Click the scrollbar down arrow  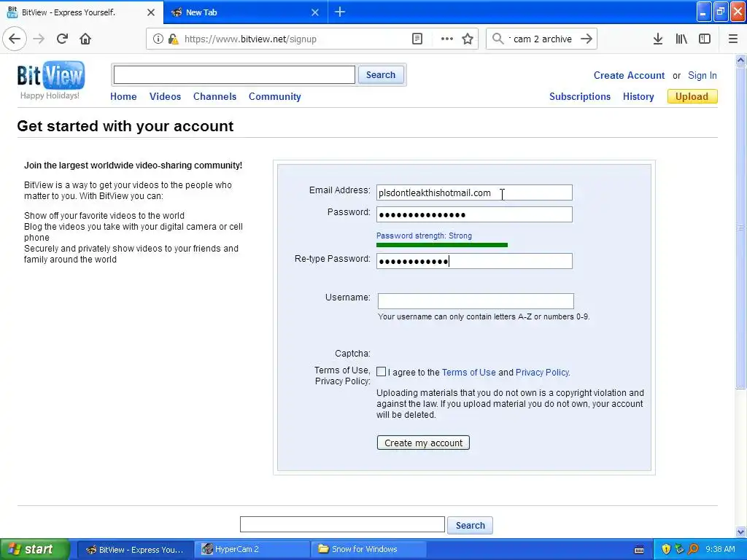click(x=741, y=532)
